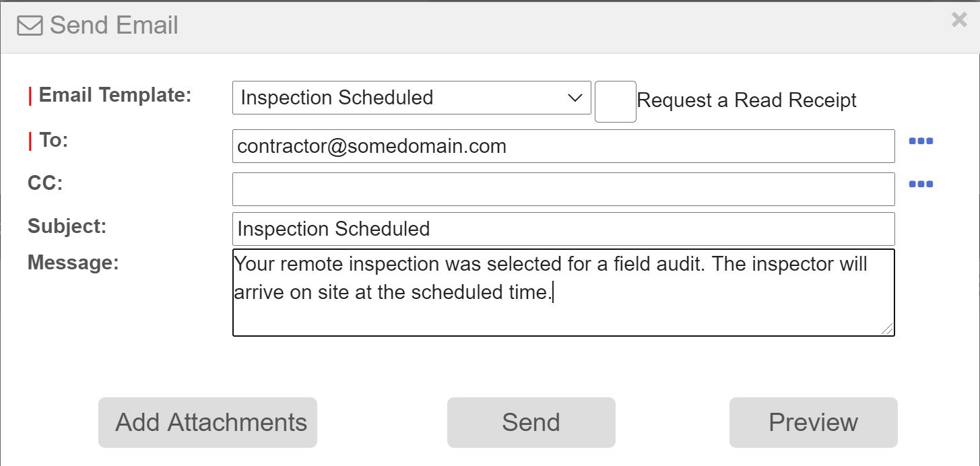Screen dimensions: 980x466
Task: Click the envelope icon beside Send Email title
Action: [x=30, y=26]
